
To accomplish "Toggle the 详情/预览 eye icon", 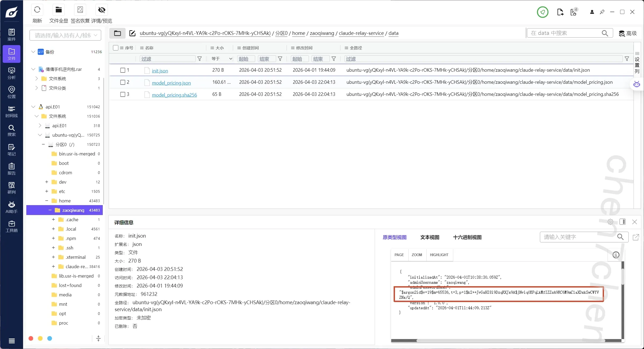I will click(101, 10).
